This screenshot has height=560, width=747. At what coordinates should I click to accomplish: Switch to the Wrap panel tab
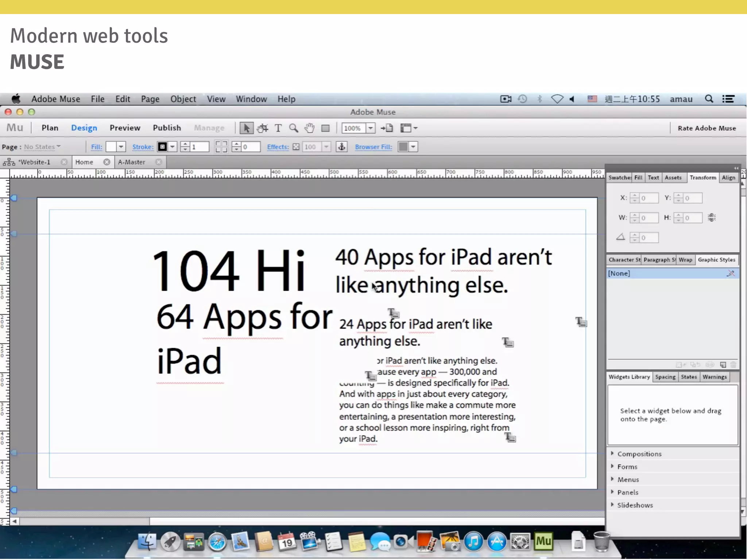[x=685, y=260]
